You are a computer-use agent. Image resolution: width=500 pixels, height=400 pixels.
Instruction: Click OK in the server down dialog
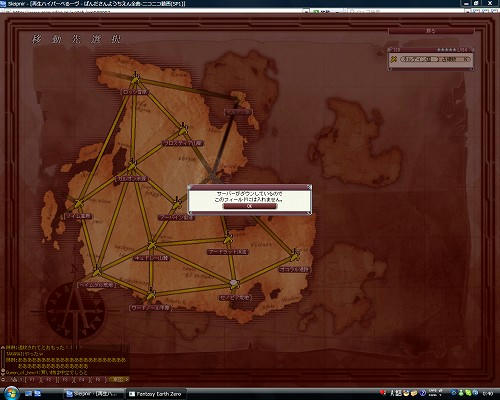pyautogui.click(x=250, y=206)
